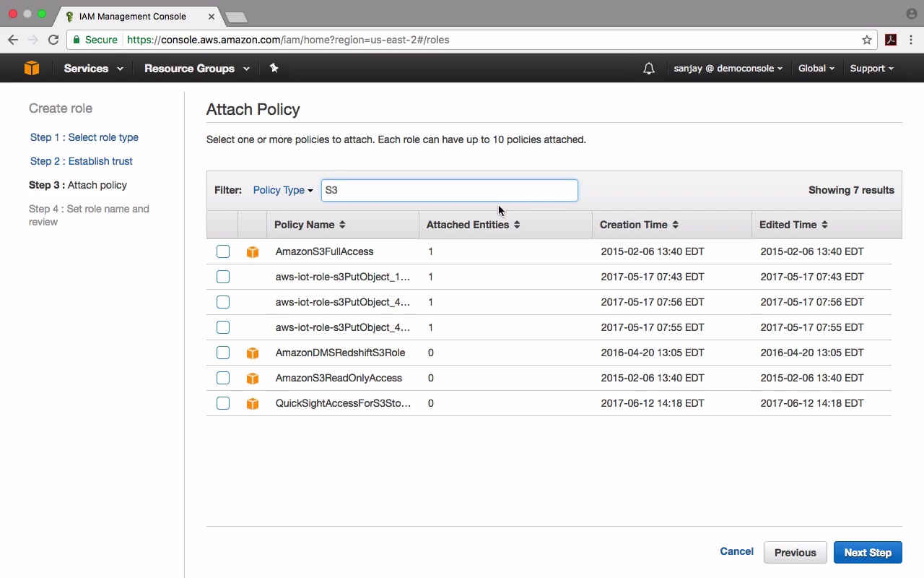The image size is (924, 578).
Task: Click the Next Step button
Action: pos(868,553)
